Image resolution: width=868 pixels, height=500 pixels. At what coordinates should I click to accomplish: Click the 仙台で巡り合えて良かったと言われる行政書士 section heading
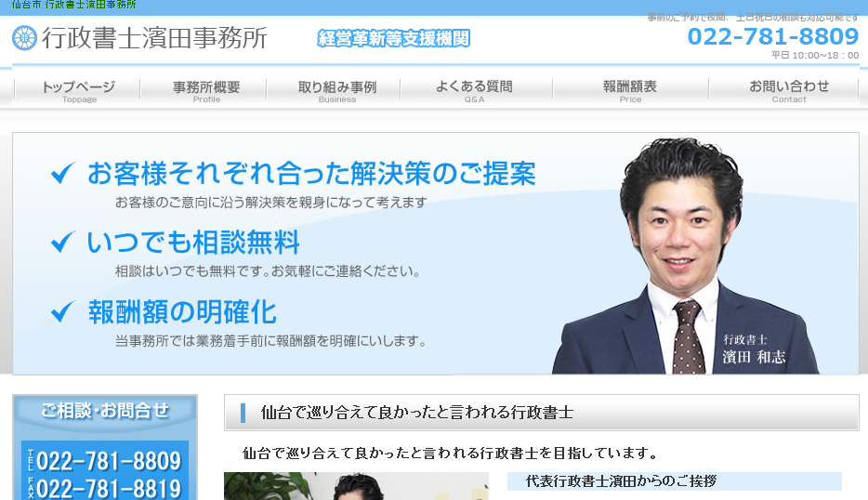(417, 413)
